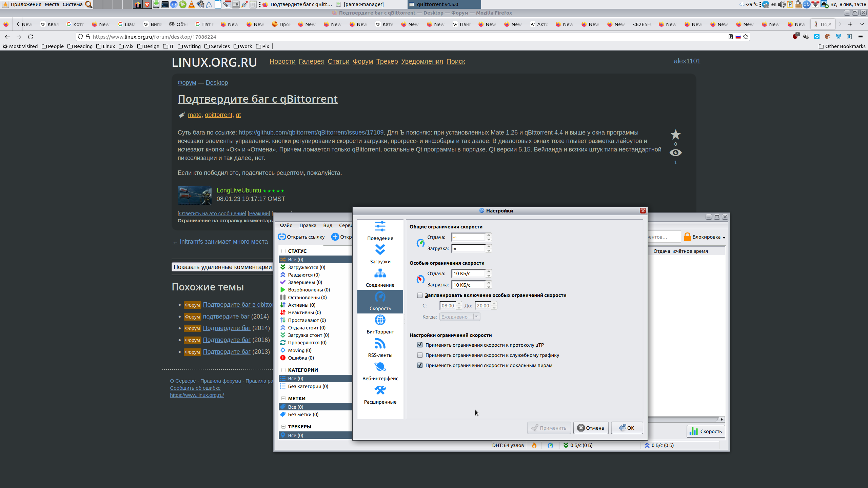This screenshot has width=868, height=488.
Task: Open the Система panel menu
Action: [73, 4]
